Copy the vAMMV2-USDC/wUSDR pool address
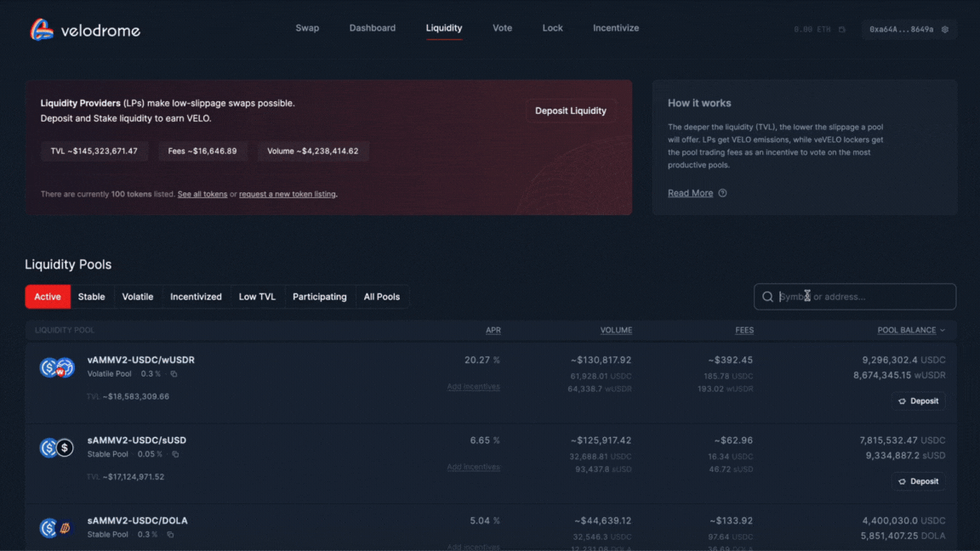Viewport: 980px width, 551px height. coord(174,374)
